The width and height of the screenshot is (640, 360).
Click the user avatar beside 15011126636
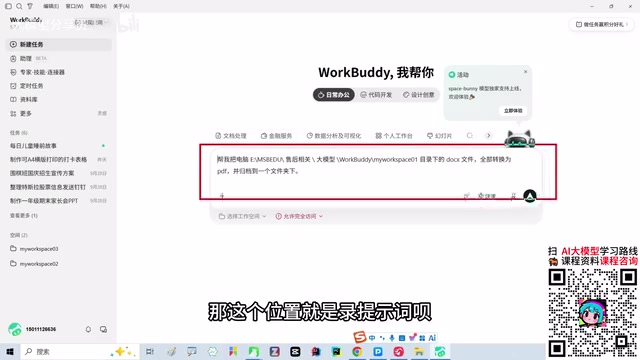15,329
